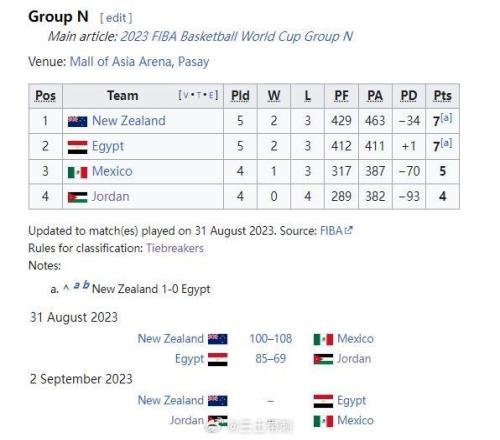This screenshot has height=440, width=500.
Task: Open the 85–69 Egypt vs Jordan score
Action: pyautogui.click(x=271, y=359)
